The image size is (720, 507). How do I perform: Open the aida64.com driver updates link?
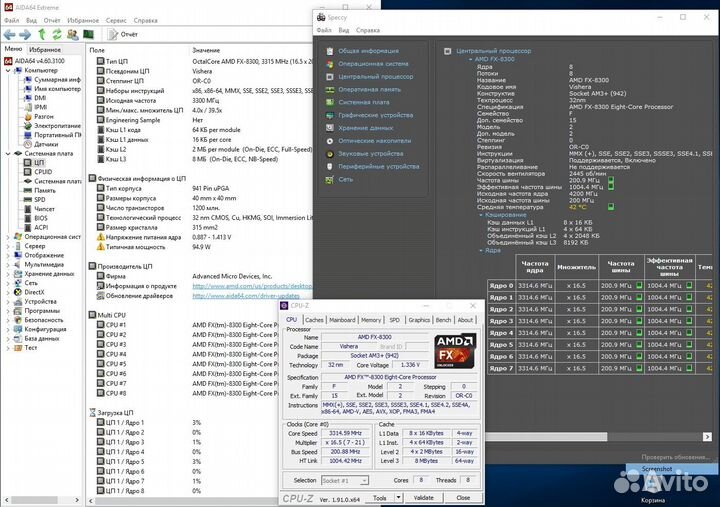(x=246, y=296)
